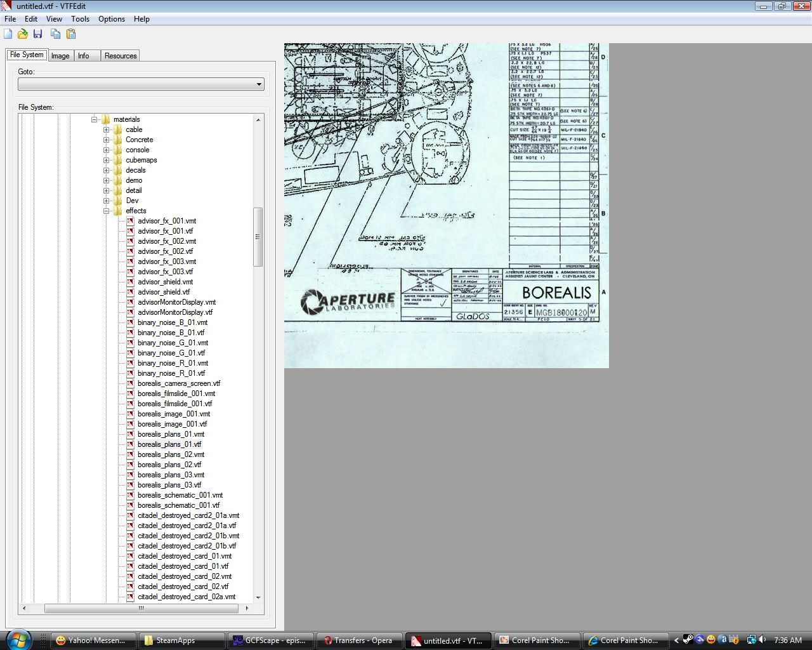Collapse the effects folder

tap(107, 211)
